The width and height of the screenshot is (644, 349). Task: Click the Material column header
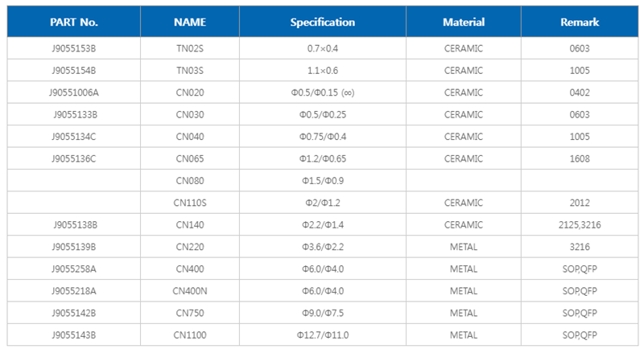click(464, 23)
